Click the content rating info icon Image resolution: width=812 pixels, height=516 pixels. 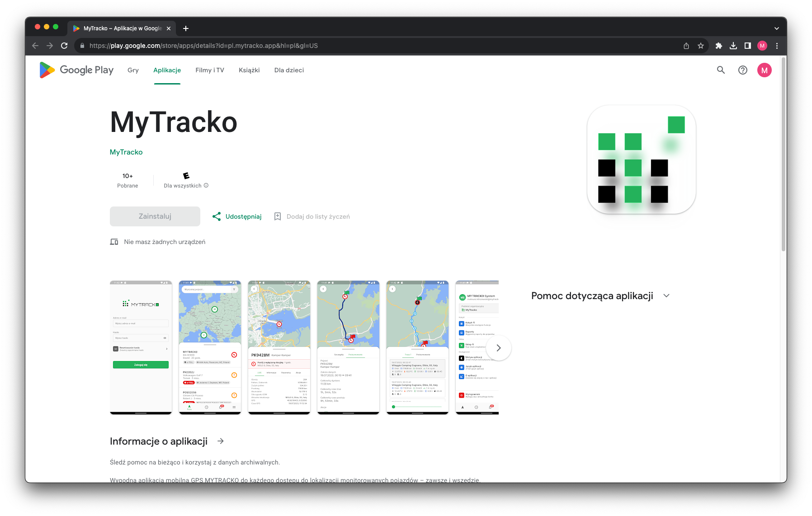click(x=206, y=185)
